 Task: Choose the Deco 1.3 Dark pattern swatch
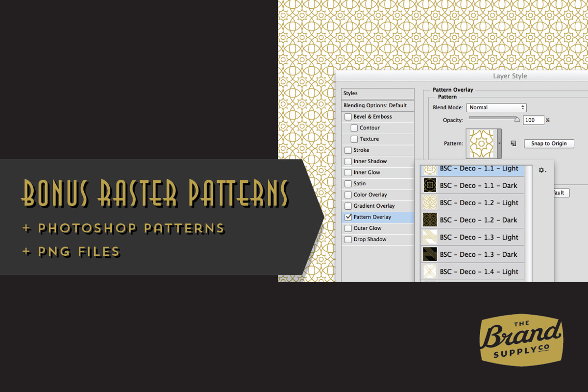[430, 254]
